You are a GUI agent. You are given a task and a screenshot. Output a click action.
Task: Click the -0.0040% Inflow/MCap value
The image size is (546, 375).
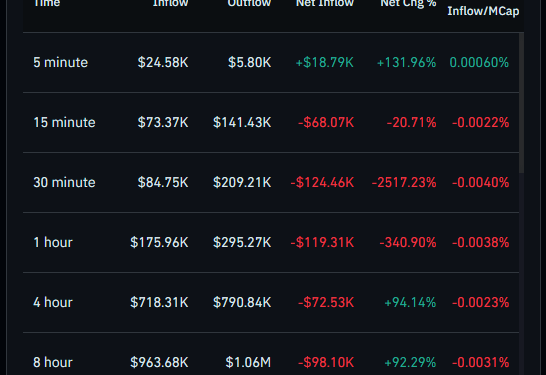point(481,182)
